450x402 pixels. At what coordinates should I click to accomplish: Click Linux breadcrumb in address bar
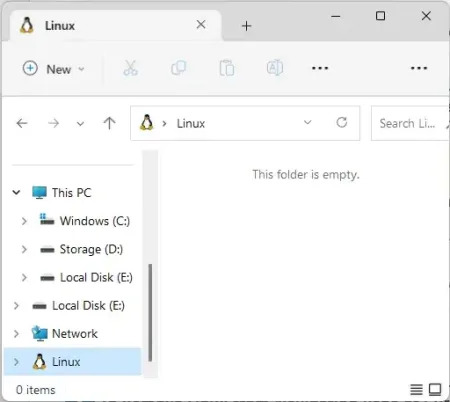pyautogui.click(x=191, y=124)
